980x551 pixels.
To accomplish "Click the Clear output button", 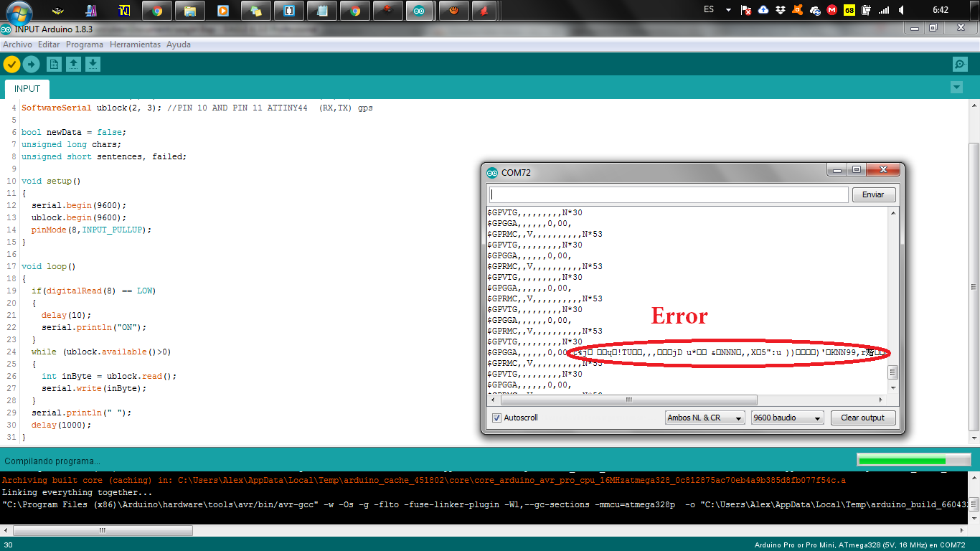I will tap(863, 418).
